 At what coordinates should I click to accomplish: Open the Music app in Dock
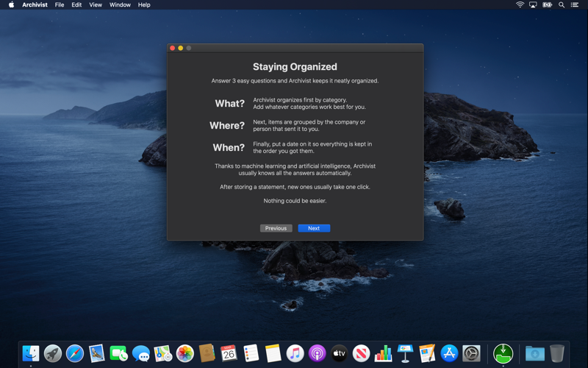click(295, 353)
